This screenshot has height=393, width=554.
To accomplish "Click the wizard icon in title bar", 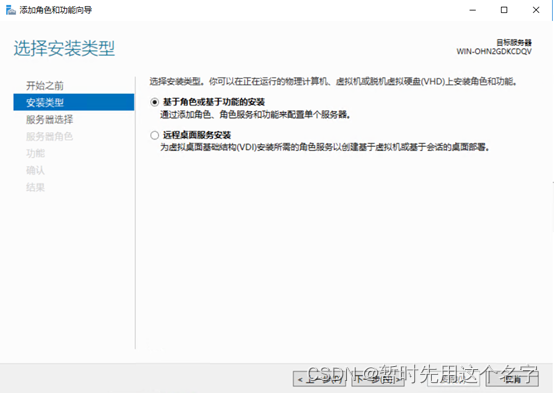I will coord(11,10).
